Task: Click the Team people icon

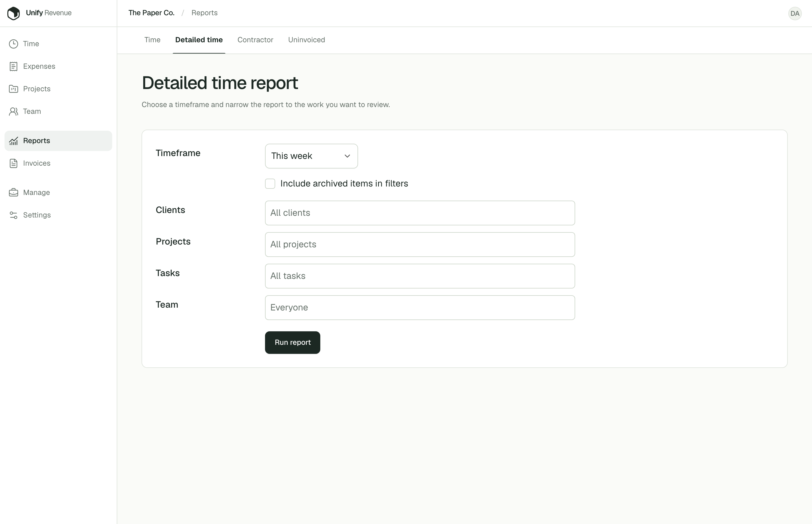Action: click(14, 111)
